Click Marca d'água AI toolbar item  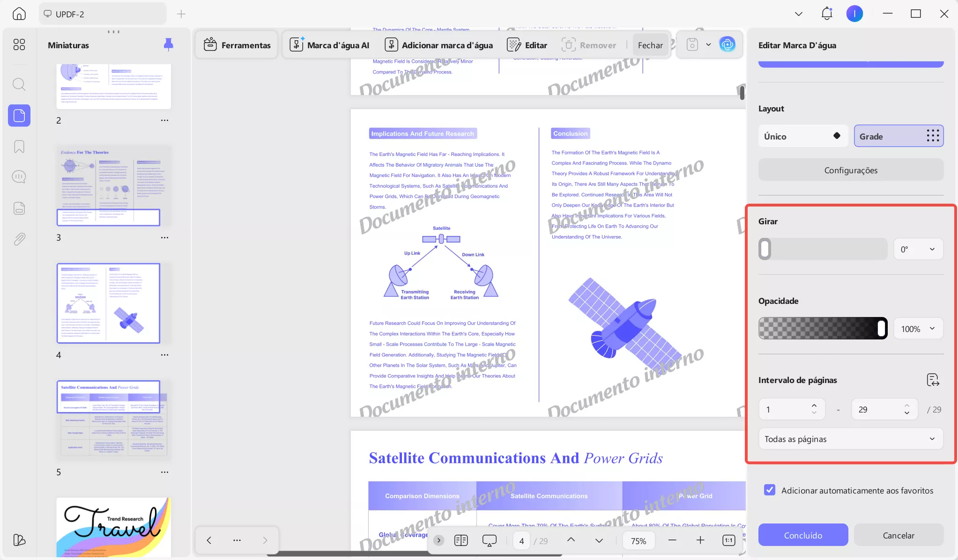point(329,45)
